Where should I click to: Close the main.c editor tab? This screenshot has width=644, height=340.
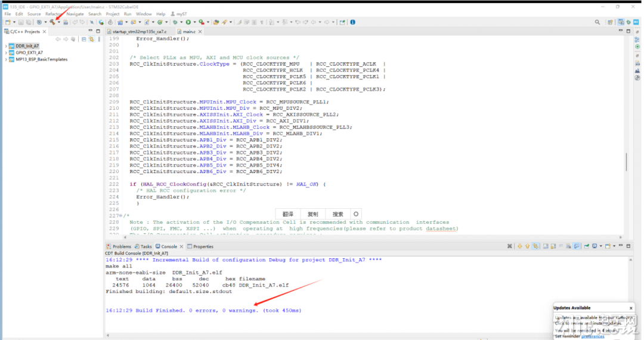[200, 32]
